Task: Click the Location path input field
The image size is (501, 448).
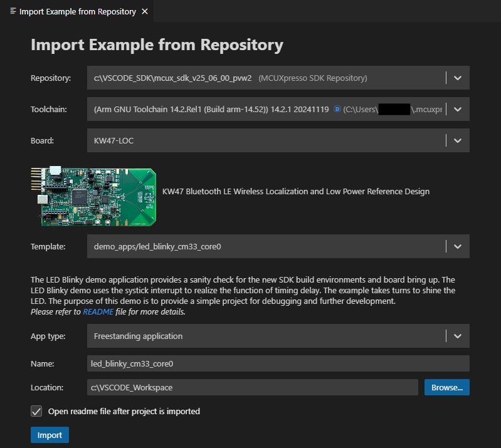Action: [253, 387]
